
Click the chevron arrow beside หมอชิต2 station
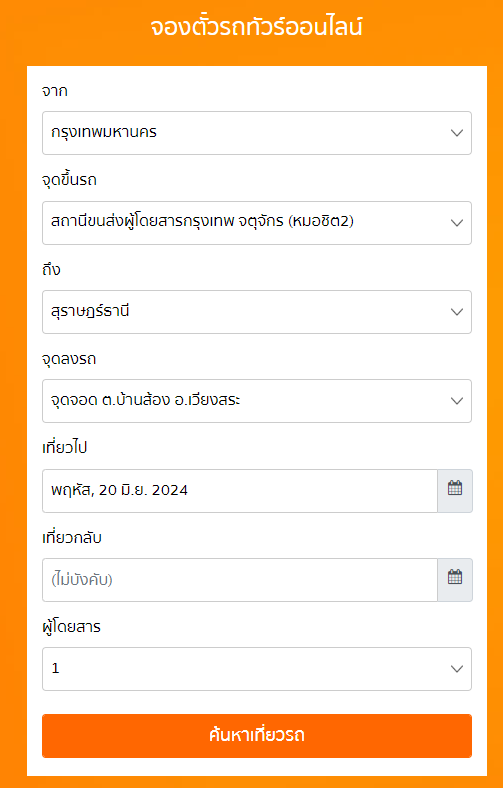click(457, 223)
